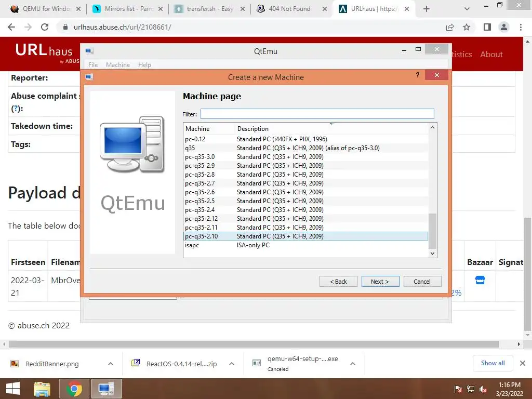The image size is (532, 399).
Task: Click the Chrome forward arrow
Action: tap(28, 27)
